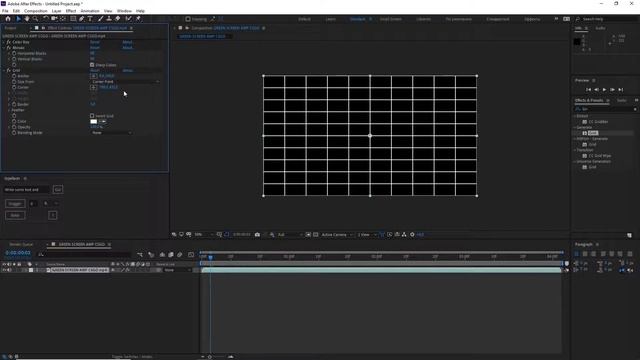Select the Brush tool
This screenshot has width=640, height=360.
coord(100,19)
